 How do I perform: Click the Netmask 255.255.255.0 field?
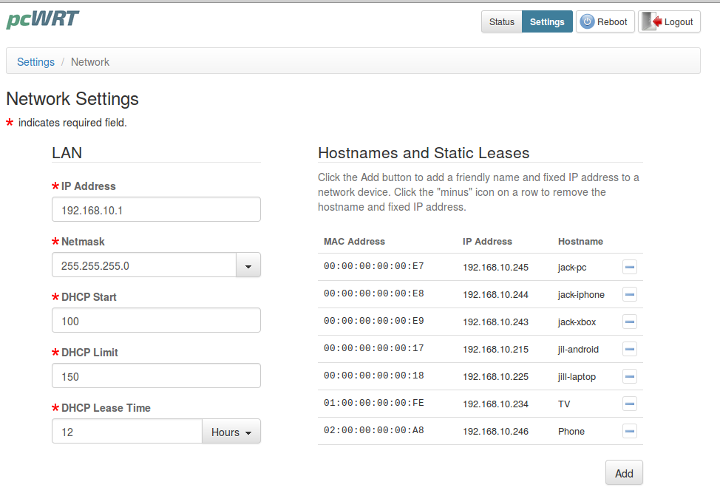(144, 265)
